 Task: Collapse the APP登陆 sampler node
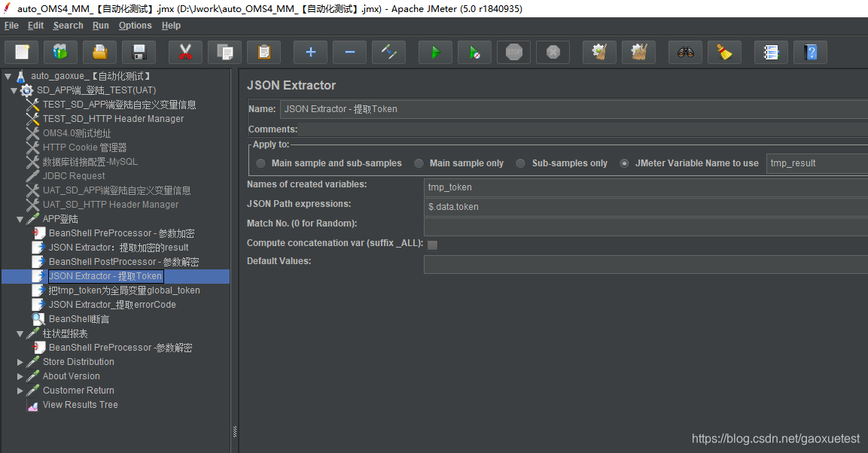pyautogui.click(x=20, y=220)
